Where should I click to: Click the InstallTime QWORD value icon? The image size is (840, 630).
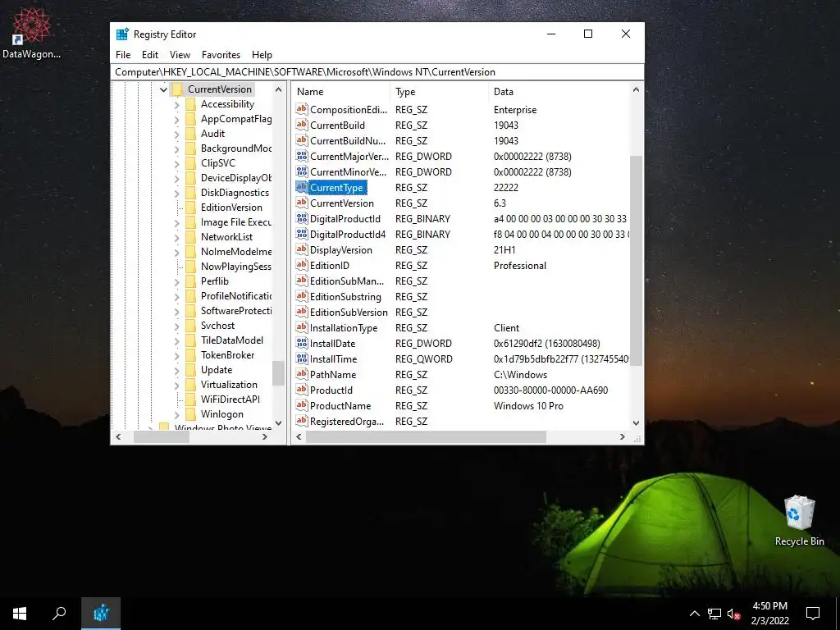[x=302, y=359]
